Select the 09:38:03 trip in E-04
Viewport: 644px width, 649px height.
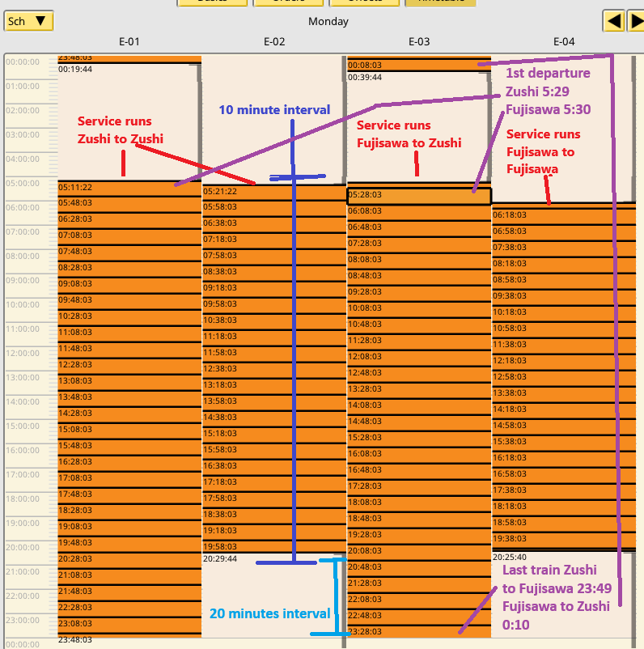coord(564,297)
